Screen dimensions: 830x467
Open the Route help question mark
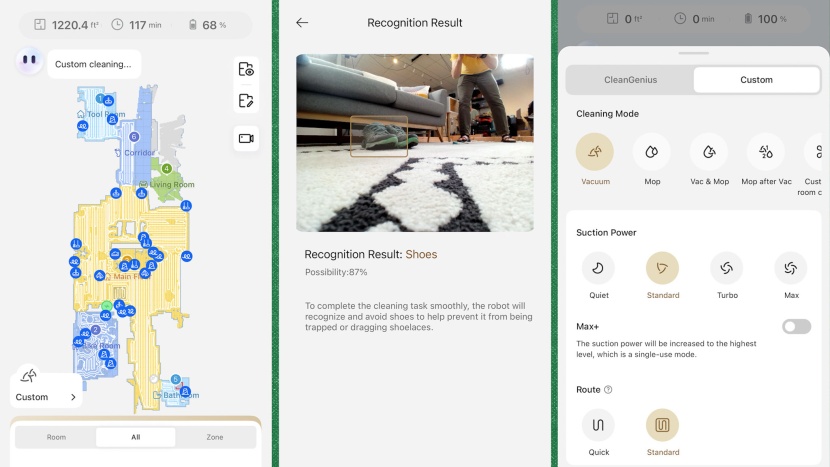[608, 390]
